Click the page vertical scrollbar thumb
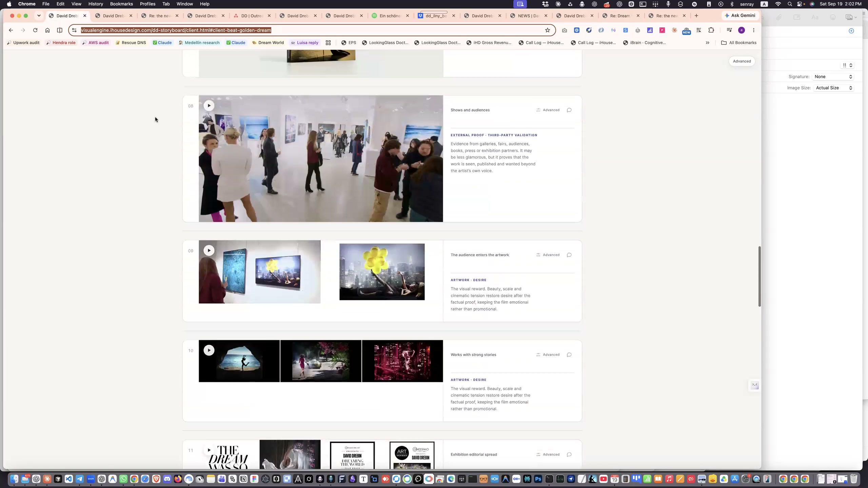Screen dimensions: 868x488 tap(759, 277)
